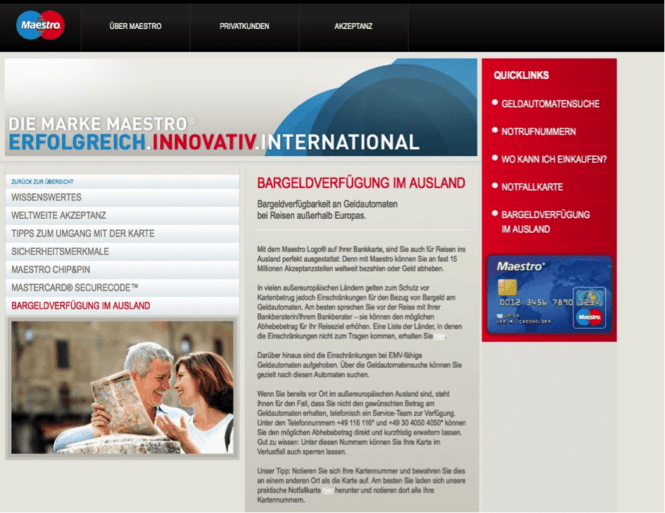Open the PRIVATKUNDEN menu
665x513 pixels.
pyautogui.click(x=244, y=26)
